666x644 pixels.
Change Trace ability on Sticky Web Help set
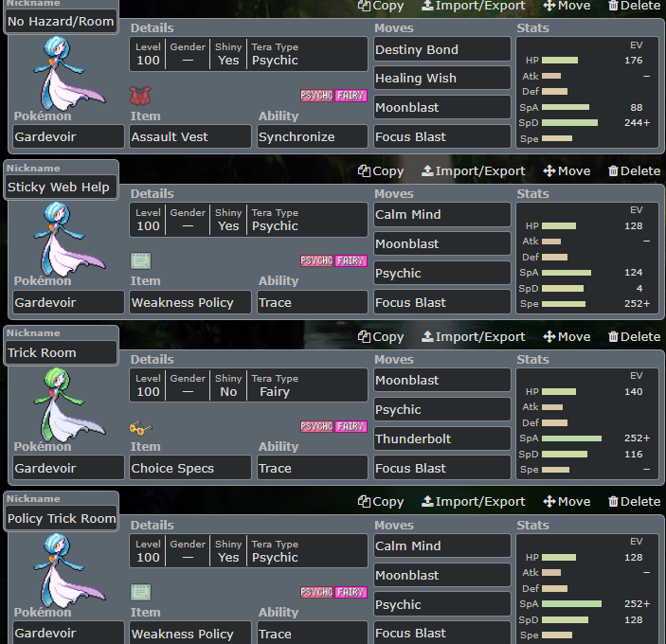(313, 302)
